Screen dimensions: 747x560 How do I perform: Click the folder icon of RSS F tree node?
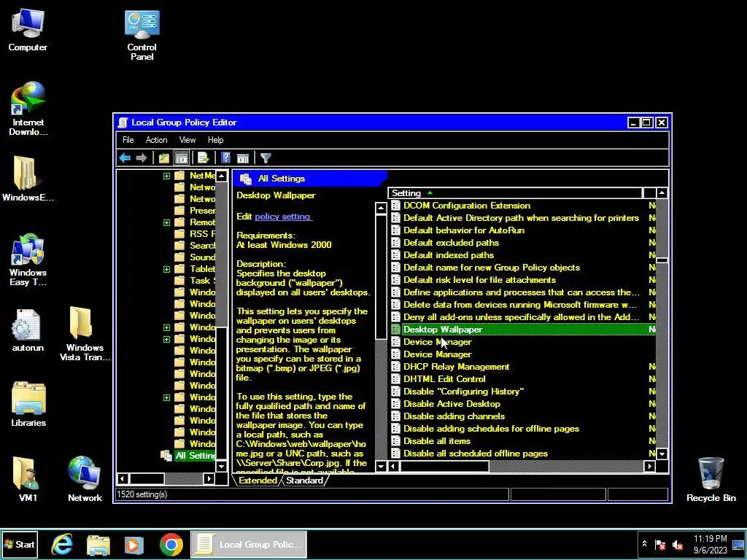179,234
